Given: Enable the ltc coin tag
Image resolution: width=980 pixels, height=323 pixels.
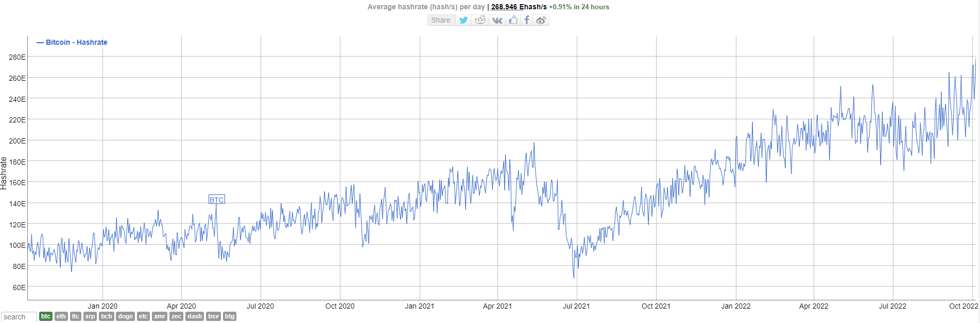Looking at the screenshot, I should tap(76, 316).
